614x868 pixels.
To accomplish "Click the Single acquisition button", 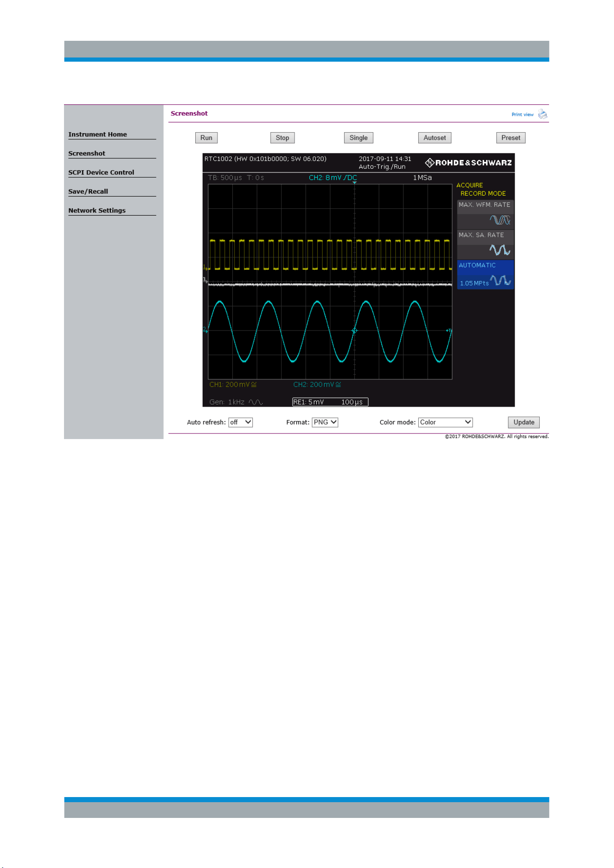I will [358, 138].
